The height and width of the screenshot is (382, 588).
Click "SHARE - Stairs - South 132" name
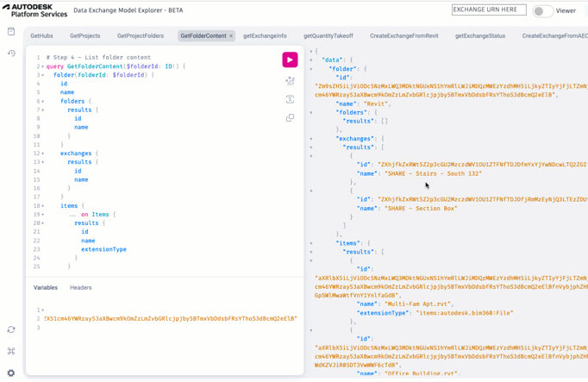pyautogui.click(x=433, y=173)
